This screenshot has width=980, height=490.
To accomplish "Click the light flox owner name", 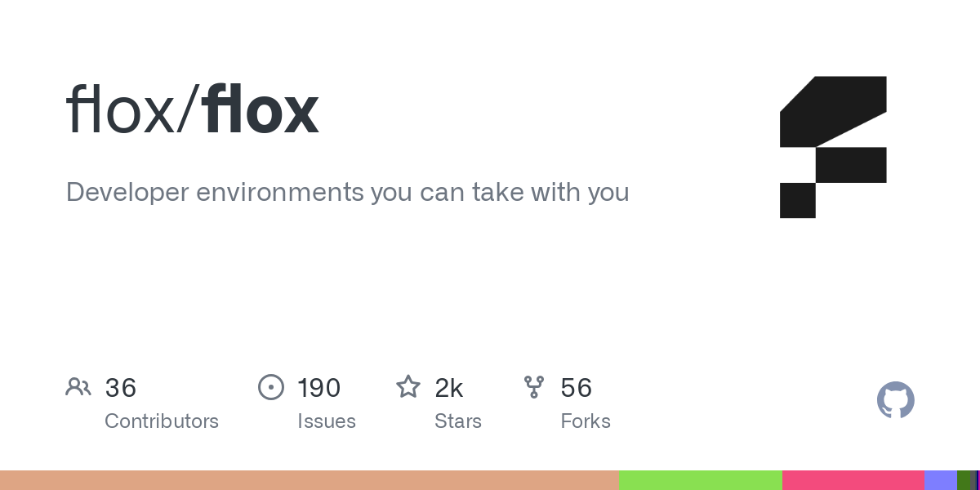I will coord(120,110).
